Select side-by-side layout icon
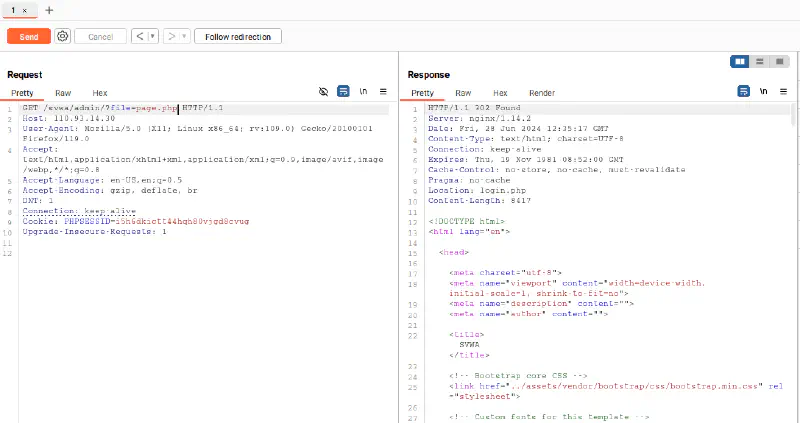800x423 pixels. (740, 62)
